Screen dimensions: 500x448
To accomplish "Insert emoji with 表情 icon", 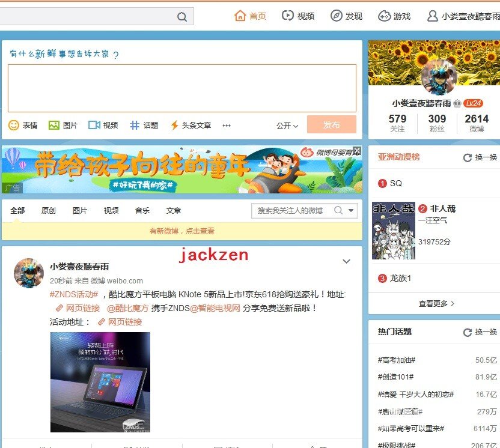I will [x=23, y=126].
